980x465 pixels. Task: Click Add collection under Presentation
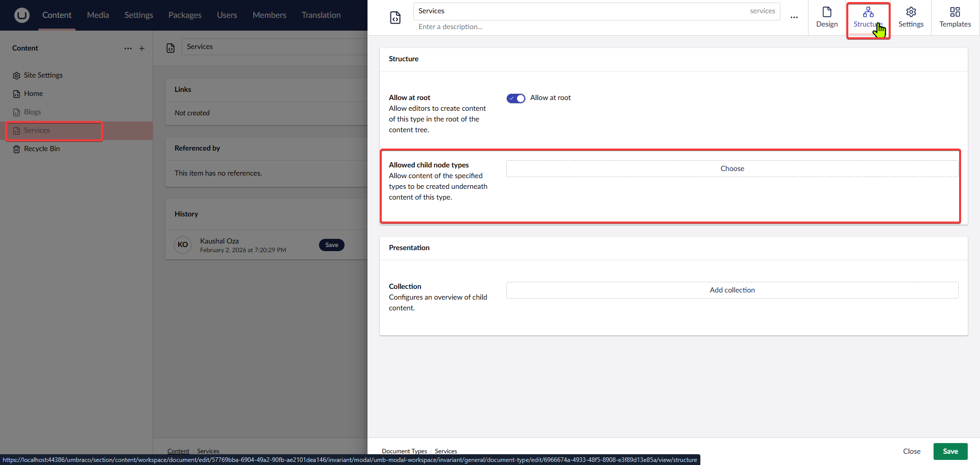732,290
